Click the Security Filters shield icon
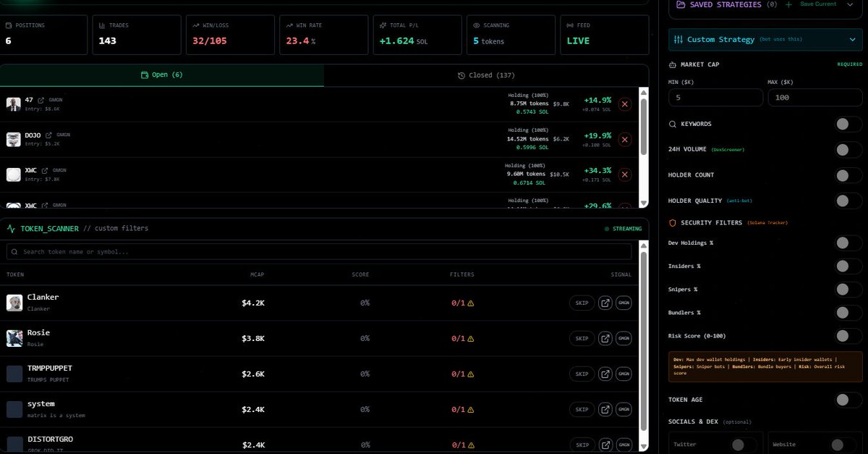Image resolution: width=868 pixels, height=454 pixels. [673, 223]
